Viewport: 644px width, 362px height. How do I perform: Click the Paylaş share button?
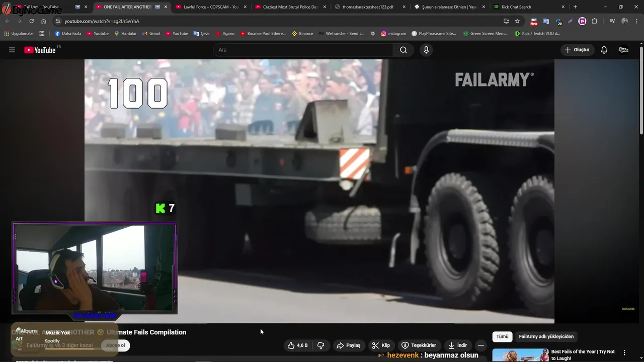(349, 345)
